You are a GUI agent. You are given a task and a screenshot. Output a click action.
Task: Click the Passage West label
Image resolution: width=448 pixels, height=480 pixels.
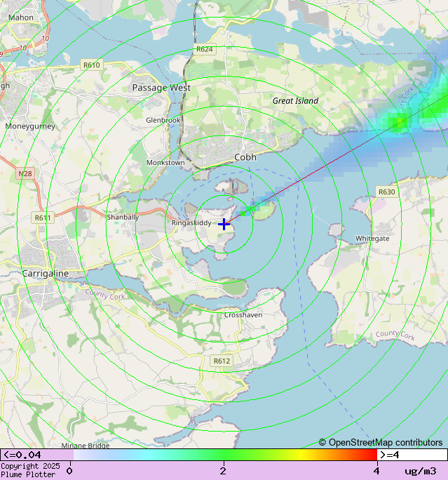pos(161,88)
